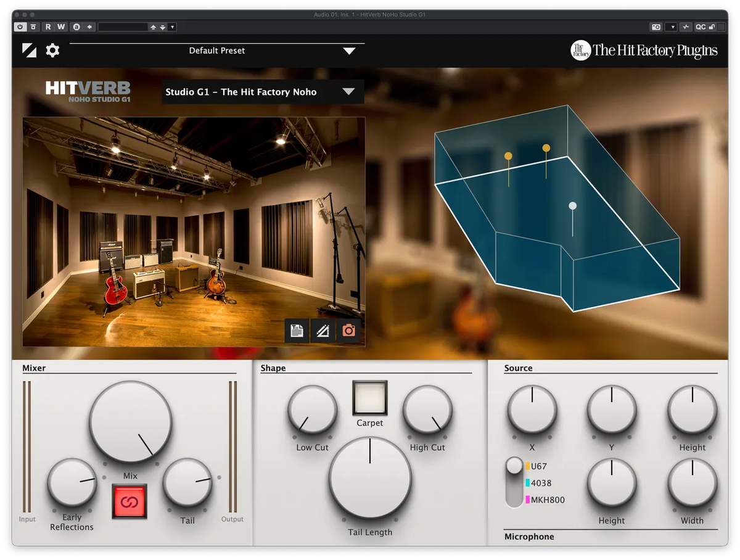Select the left orange microphone pin
740x560 pixels.
coord(508,157)
